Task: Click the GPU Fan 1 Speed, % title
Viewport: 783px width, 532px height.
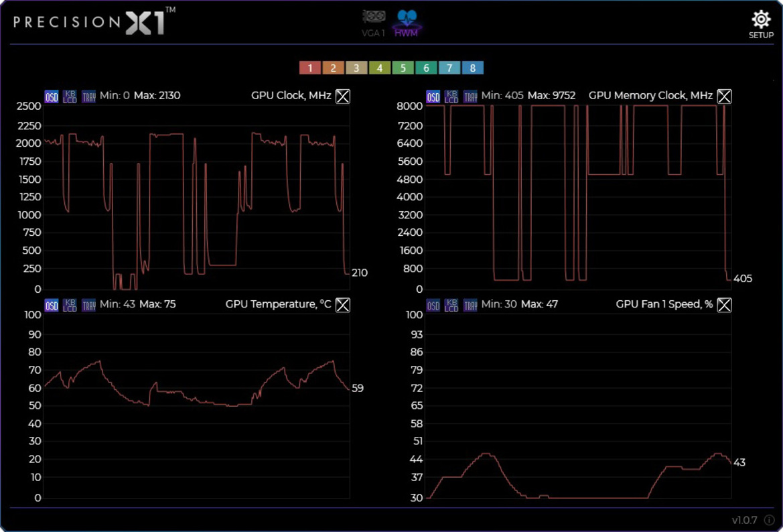Action: click(664, 304)
